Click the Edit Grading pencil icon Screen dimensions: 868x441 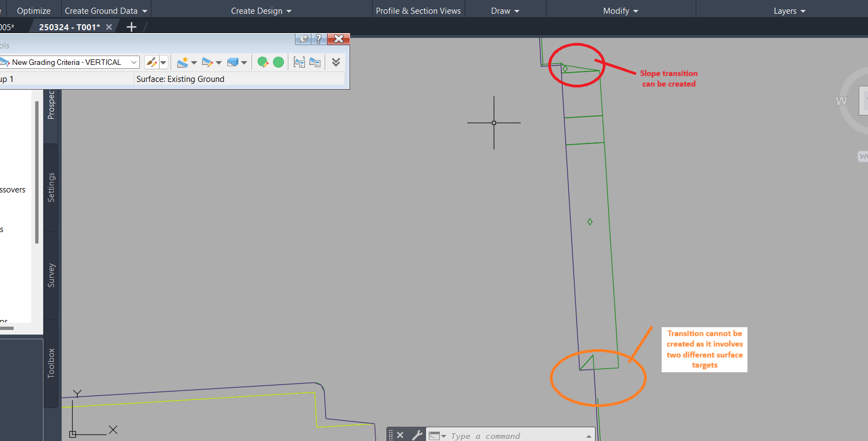coord(208,62)
